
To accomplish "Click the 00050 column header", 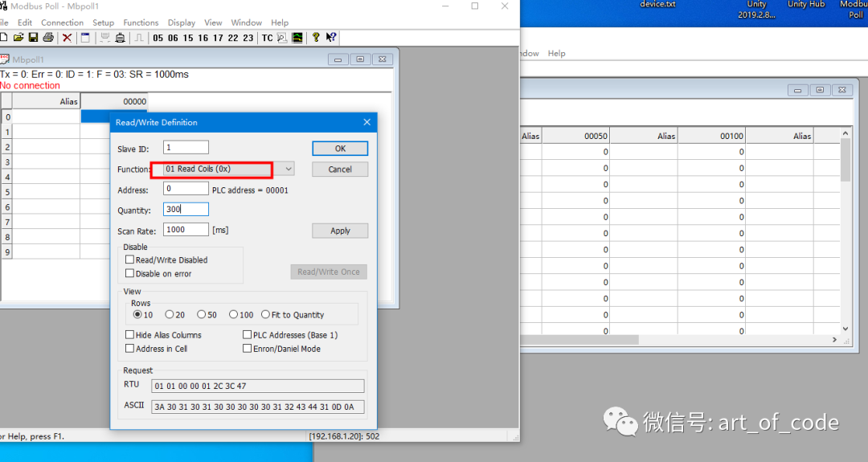I will click(x=575, y=136).
